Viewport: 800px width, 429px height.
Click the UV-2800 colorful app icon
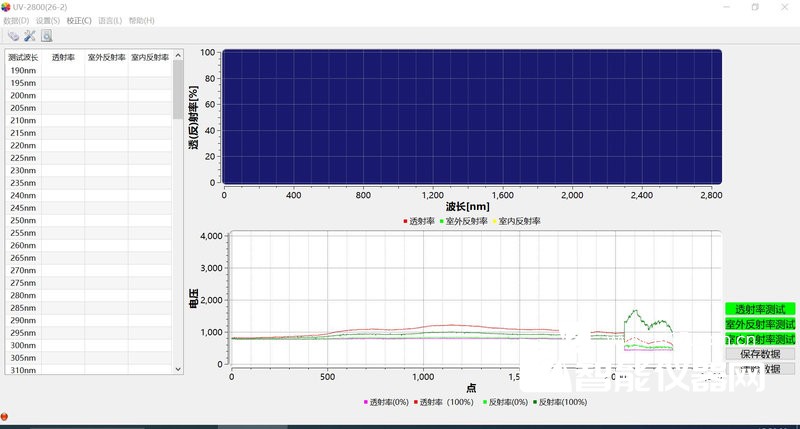coord(6,7)
